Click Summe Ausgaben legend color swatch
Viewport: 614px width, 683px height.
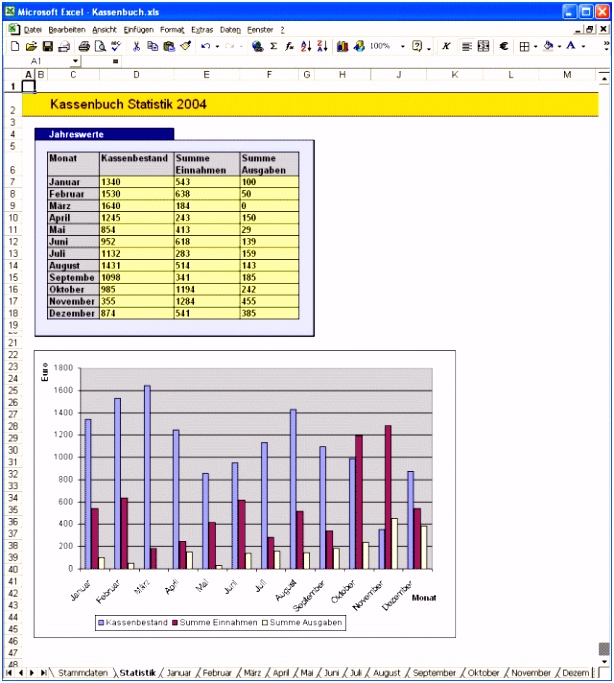click(265, 623)
